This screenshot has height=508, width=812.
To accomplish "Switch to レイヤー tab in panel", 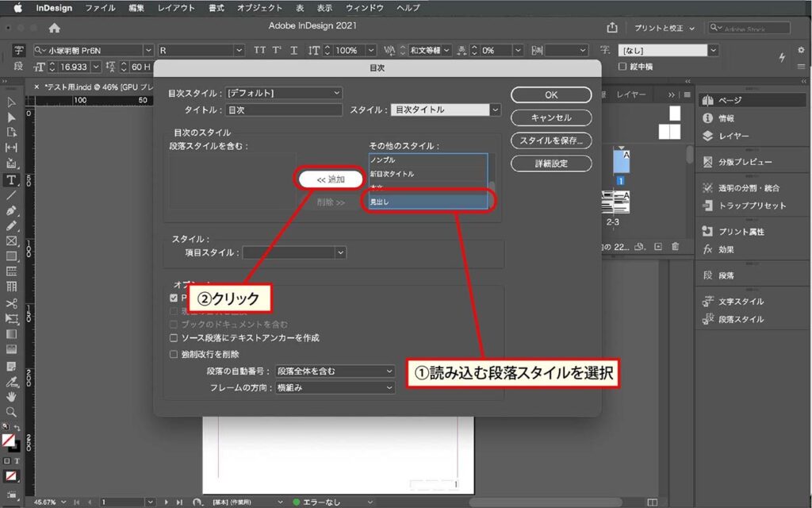I will 630,95.
